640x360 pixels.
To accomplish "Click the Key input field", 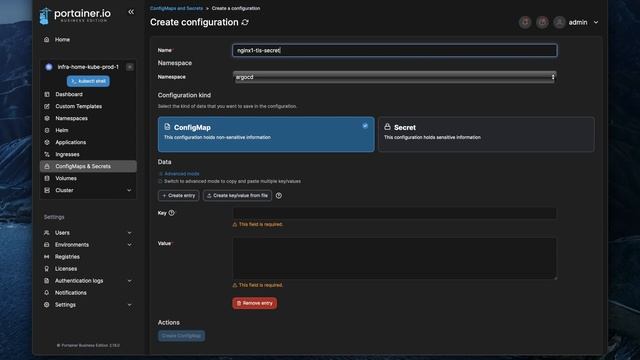I will [x=394, y=213].
